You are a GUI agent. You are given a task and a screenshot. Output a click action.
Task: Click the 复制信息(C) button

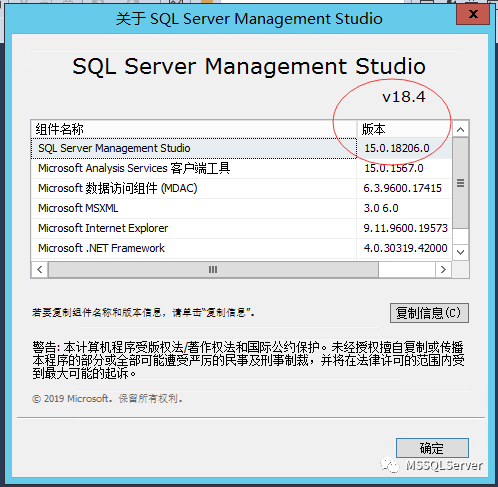[429, 313]
